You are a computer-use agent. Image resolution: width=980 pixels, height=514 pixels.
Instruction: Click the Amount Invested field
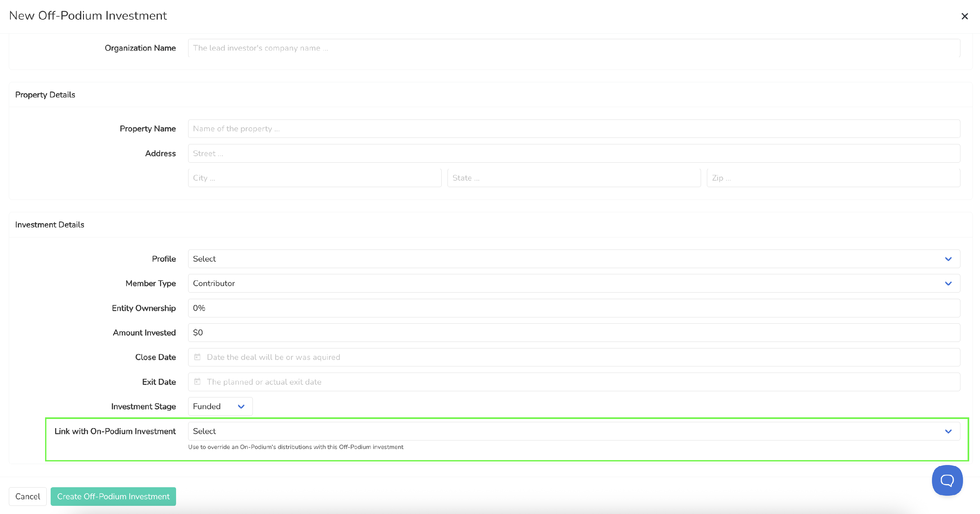tap(574, 333)
